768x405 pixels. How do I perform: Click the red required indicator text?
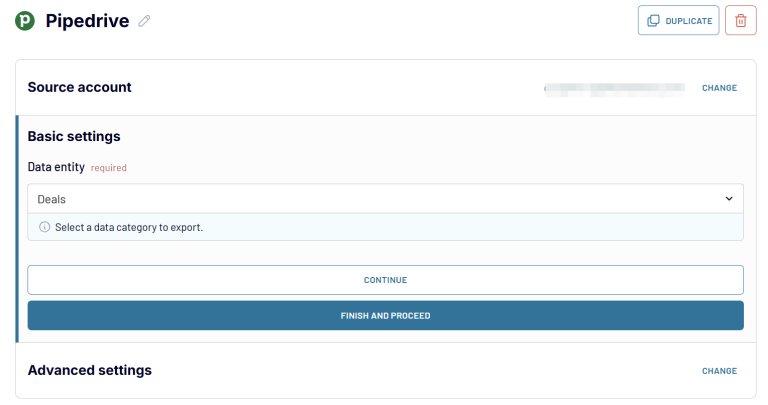coord(108,168)
